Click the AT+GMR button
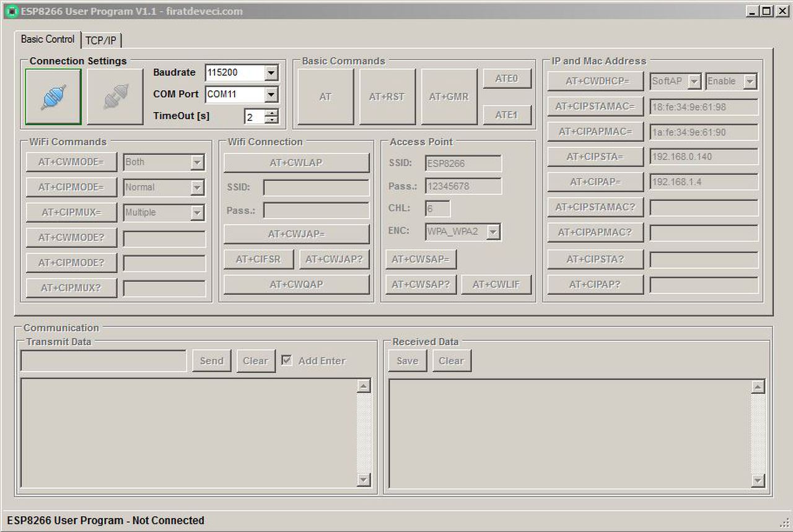793x532 pixels. pyautogui.click(x=449, y=97)
